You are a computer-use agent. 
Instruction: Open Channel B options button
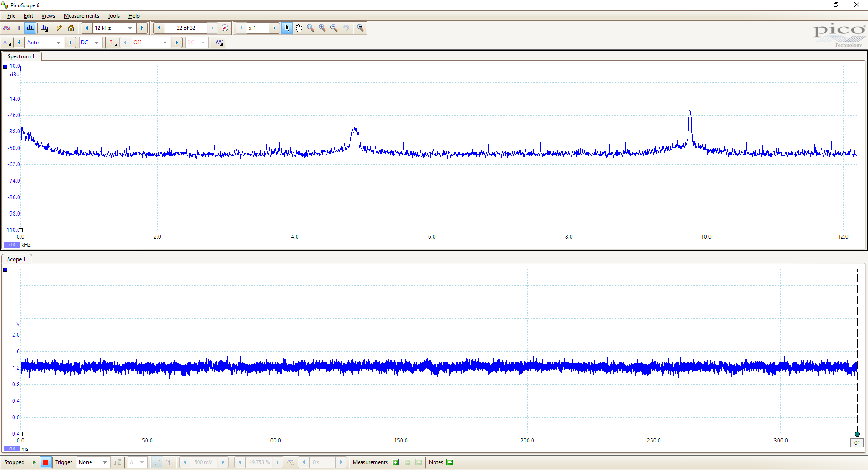coord(113,42)
